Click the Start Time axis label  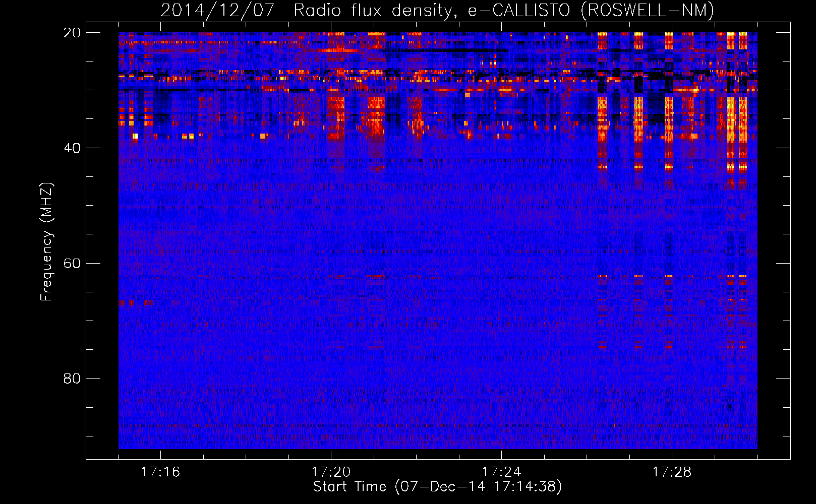437,487
